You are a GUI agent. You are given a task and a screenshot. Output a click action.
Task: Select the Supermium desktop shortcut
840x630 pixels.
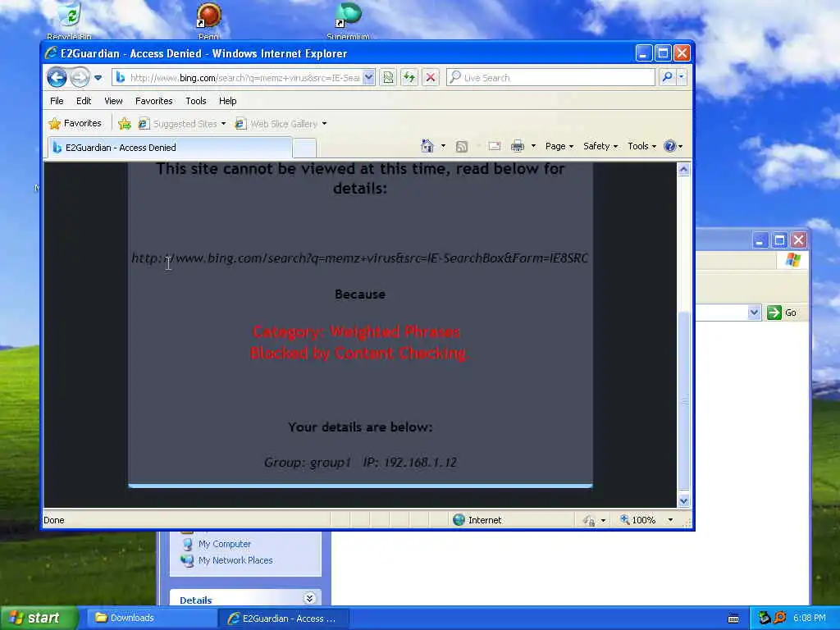tap(348, 21)
